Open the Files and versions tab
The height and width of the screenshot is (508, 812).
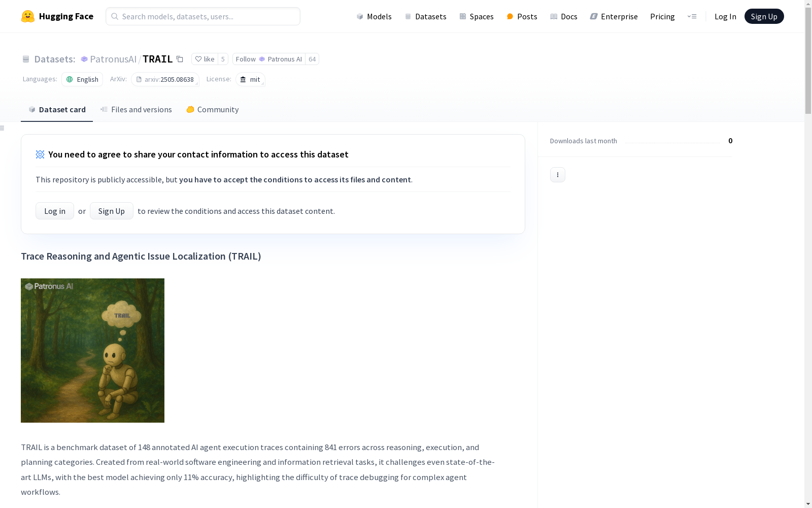(x=136, y=109)
